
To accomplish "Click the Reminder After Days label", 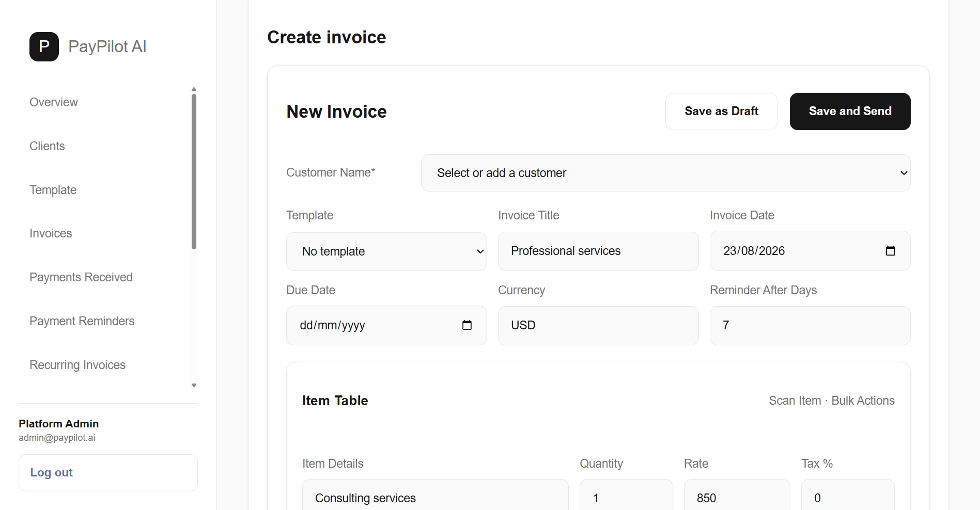I will (763, 290).
